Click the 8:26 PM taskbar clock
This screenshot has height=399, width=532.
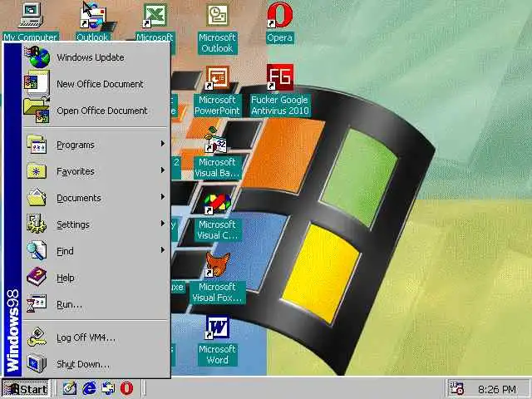[497, 390]
